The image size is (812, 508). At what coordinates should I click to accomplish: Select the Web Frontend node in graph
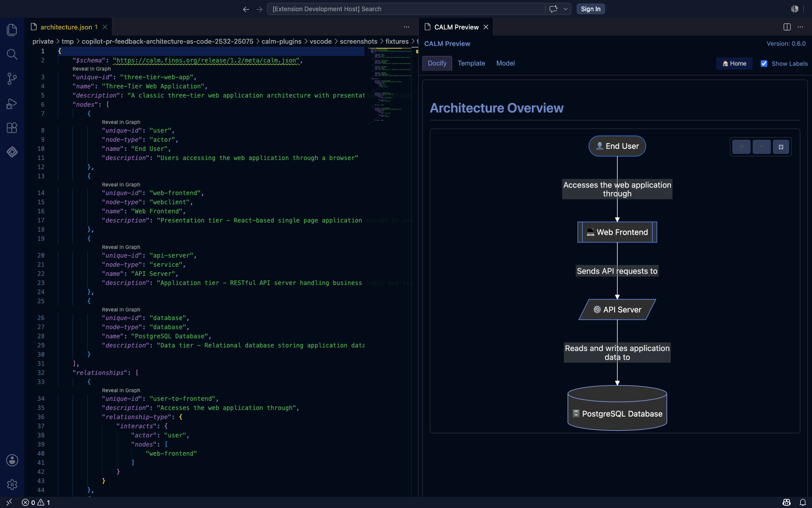[617, 232]
